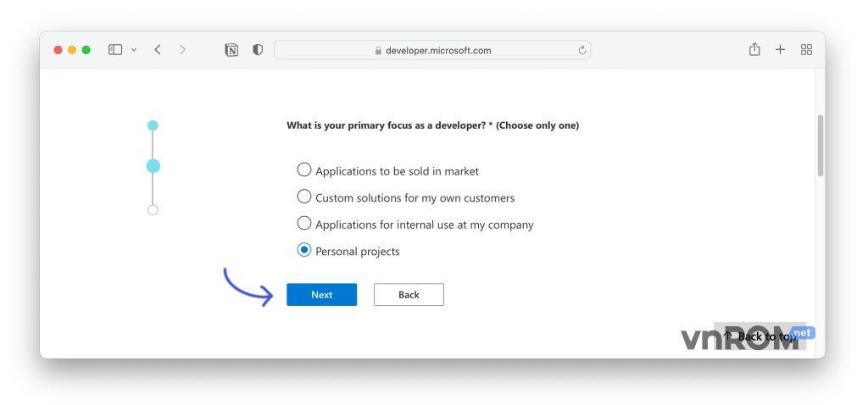Screen dimensions: 868x405
Task: Click the first step progress dot
Action: (x=153, y=125)
